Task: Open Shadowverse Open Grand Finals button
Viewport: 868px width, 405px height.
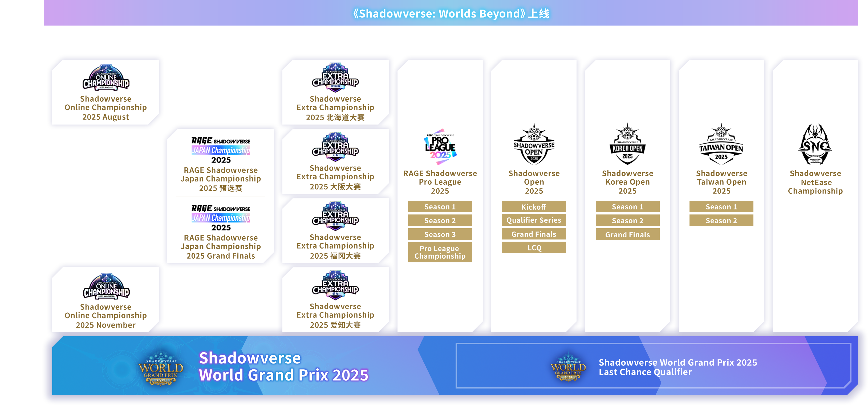Action: [534, 234]
